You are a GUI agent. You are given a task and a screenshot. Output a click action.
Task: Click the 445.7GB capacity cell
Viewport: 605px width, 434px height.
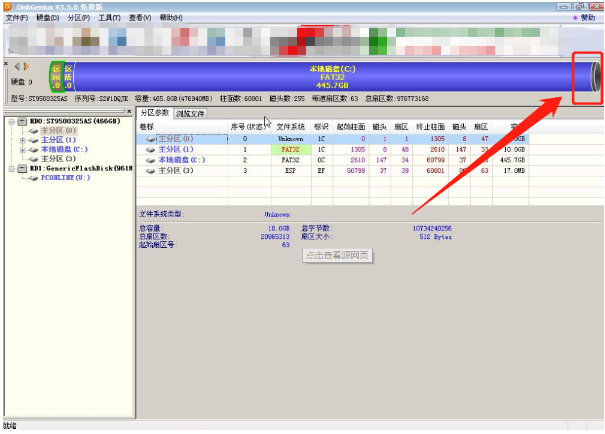point(512,160)
